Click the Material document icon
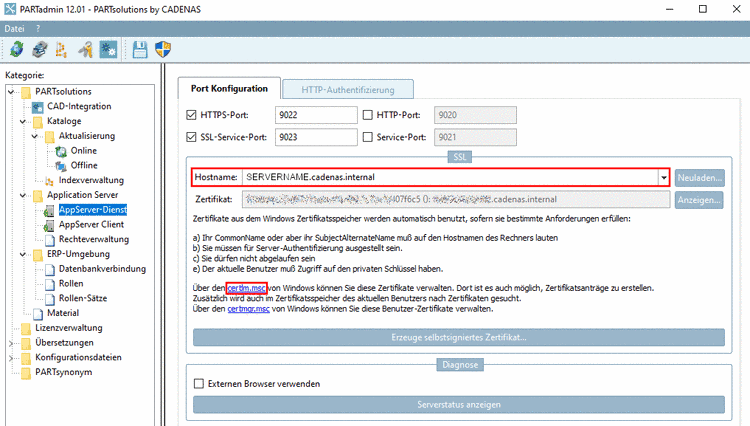 (x=38, y=314)
